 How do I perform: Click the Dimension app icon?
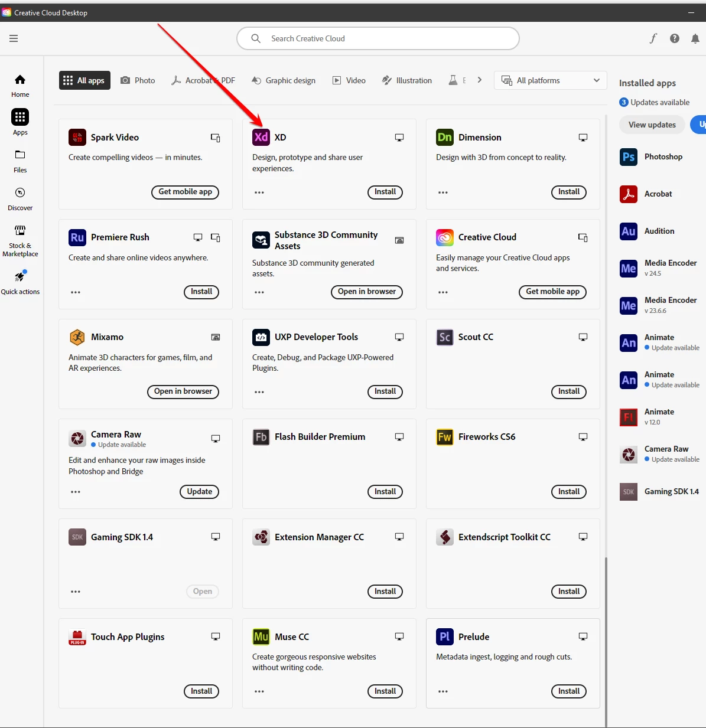pos(445,138)
